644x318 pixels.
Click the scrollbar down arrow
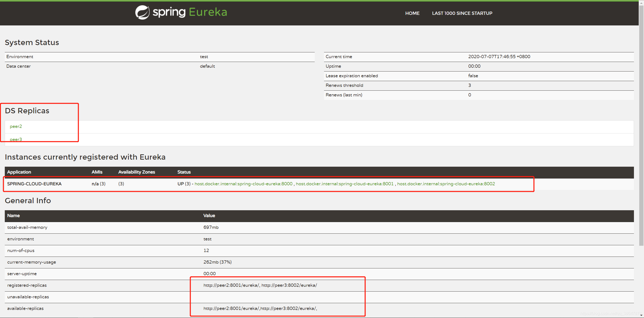pyautogui.click(x=641, y=315)
